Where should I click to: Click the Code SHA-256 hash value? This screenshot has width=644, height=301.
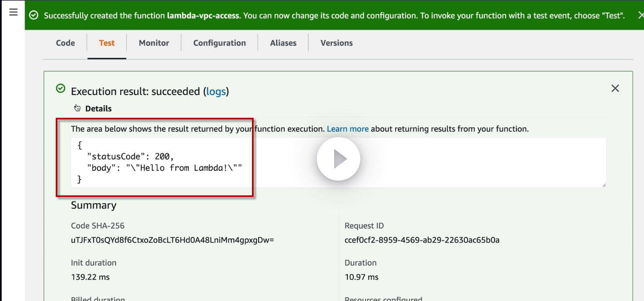pyautogui.click(x=172, y=240)
